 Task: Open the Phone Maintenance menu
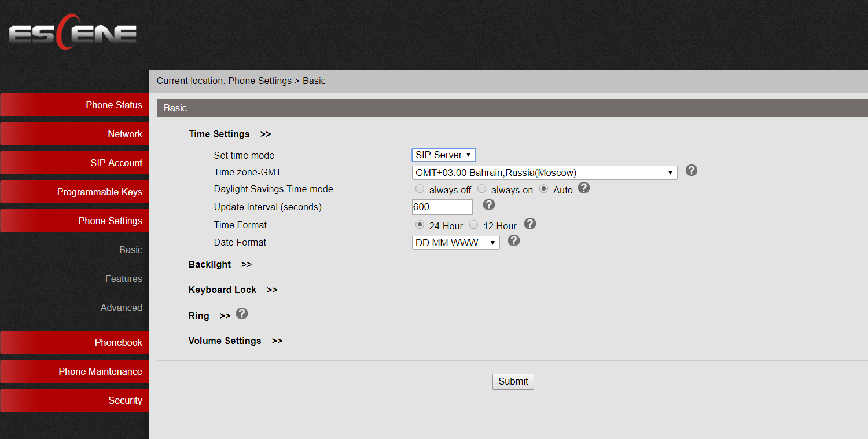75,371
